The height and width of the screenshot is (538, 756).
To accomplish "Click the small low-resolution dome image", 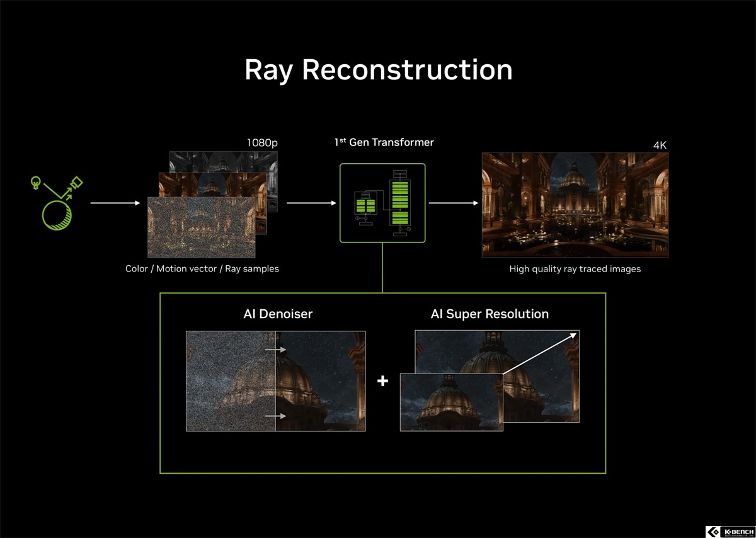I will point(452,402).
